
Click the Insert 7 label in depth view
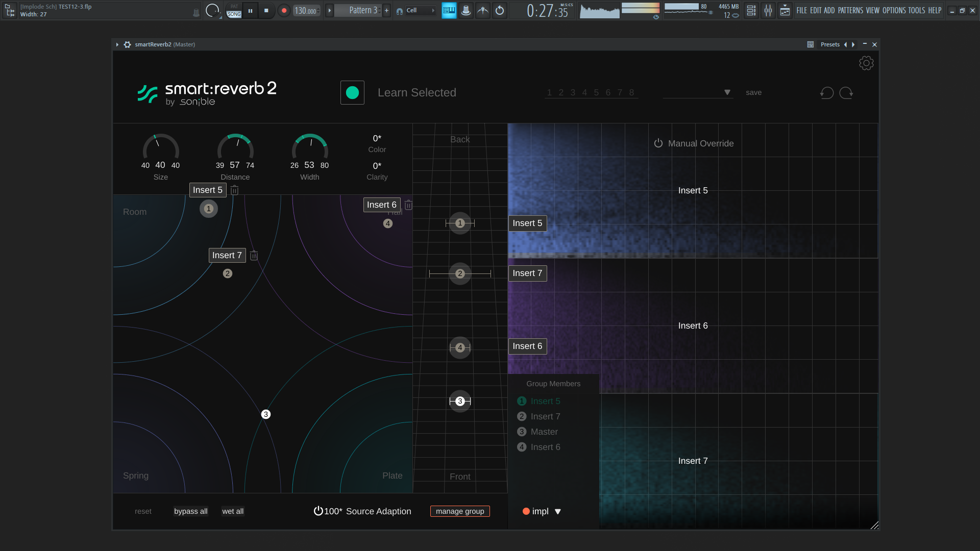point(527,273)
